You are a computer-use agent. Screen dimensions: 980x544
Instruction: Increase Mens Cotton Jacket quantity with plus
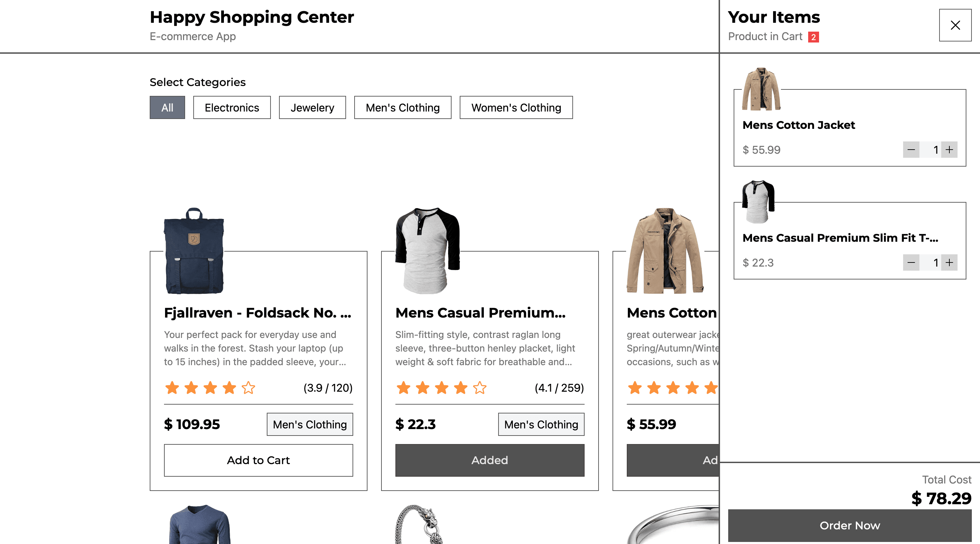click(x=949, y=150)
